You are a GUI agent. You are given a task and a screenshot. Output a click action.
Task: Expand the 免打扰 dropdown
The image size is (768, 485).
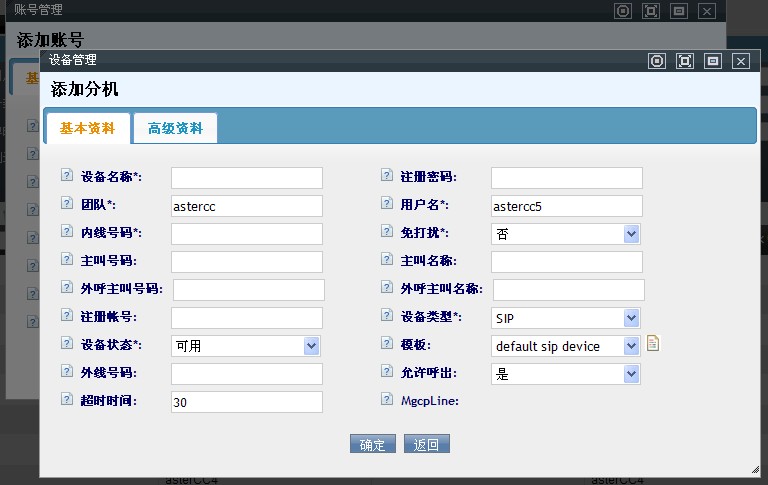[630, 234]
